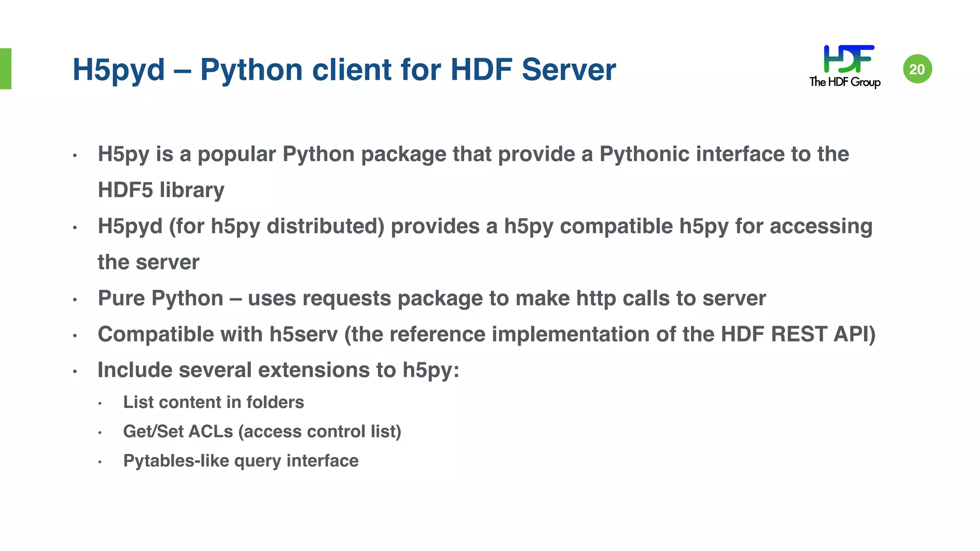Screen dimensions: 980x551
Task: Select 'Include several extensions to h5py:'
Action: (278, 370)
